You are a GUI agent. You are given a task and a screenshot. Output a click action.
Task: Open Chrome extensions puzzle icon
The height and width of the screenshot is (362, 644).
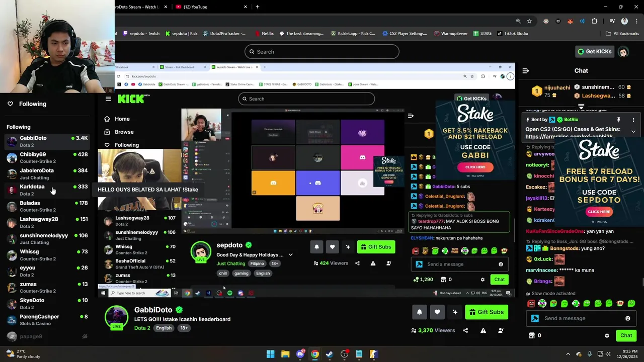(x=595, y=21)
